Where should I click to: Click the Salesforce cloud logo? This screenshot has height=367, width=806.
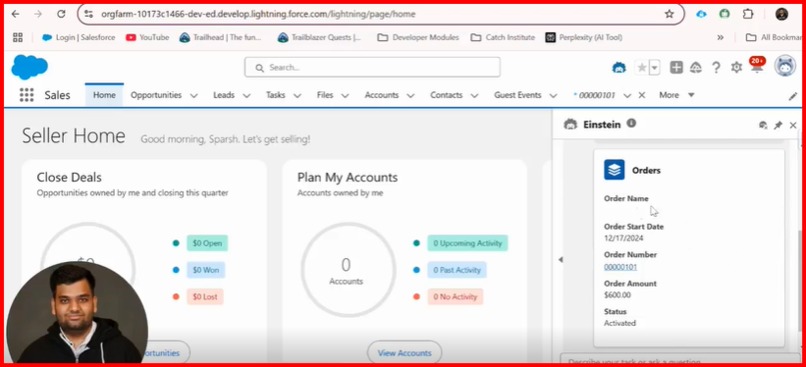pyautogui.click(x=29, y=67)
